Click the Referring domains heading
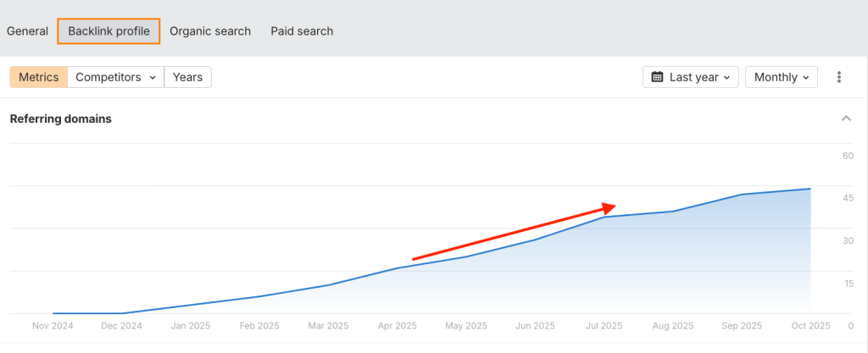Screen dimensions: 868x353 point(61,119)
